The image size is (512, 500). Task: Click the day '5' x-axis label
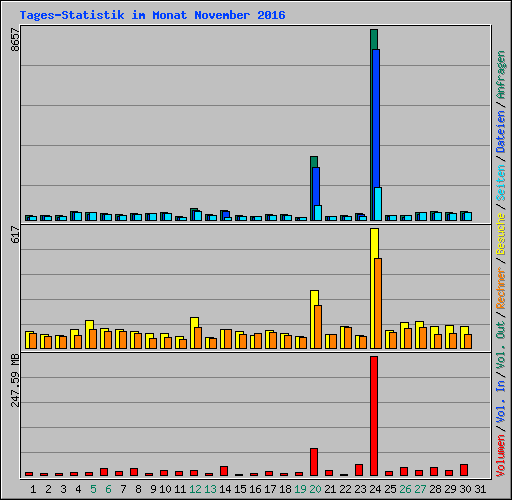93,489
